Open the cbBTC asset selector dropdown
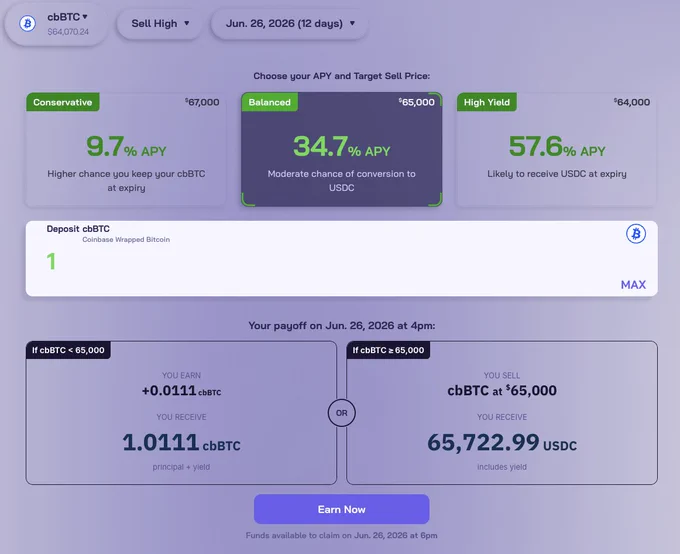This screenshot has width=680, height=554. pyautogui.click(x=56, y=24)
